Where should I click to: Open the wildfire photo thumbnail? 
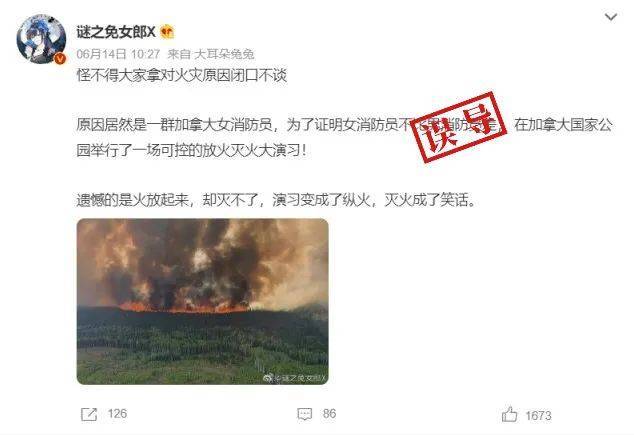point(203,302)
